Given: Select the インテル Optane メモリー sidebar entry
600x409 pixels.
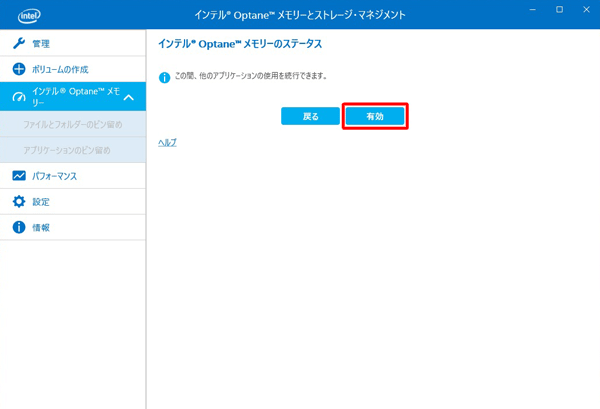Looking at the screenshot, I should 73,97.
